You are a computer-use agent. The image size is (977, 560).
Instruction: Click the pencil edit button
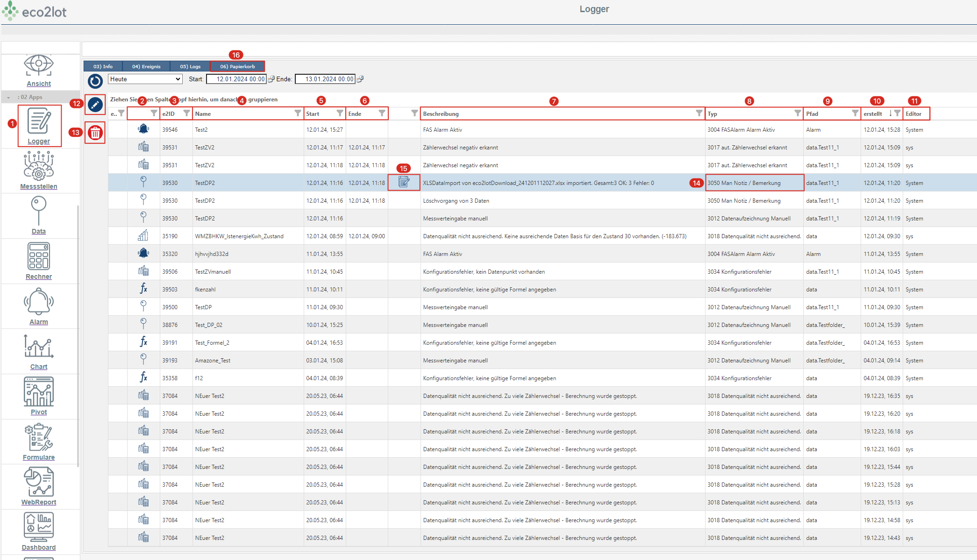point(95,105)
